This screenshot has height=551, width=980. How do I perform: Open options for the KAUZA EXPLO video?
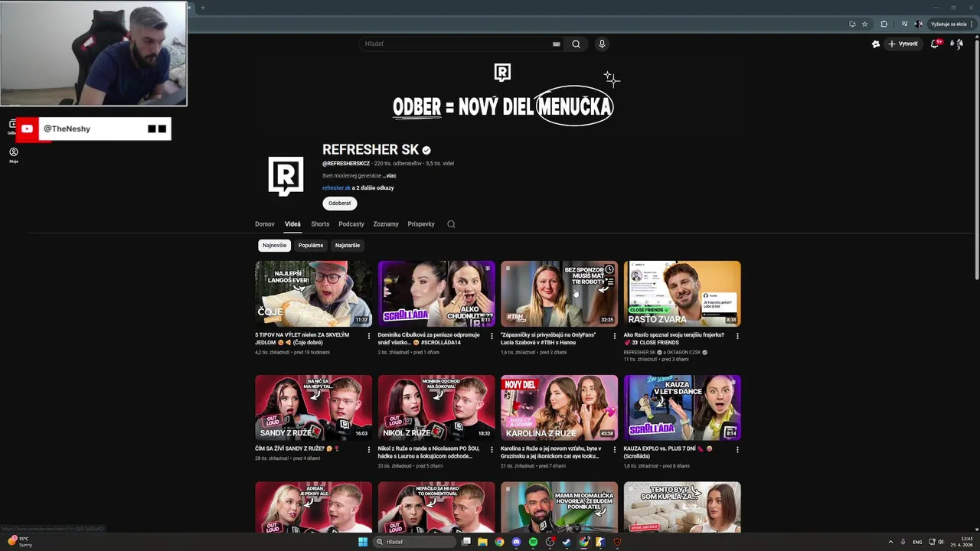(737, 450)
